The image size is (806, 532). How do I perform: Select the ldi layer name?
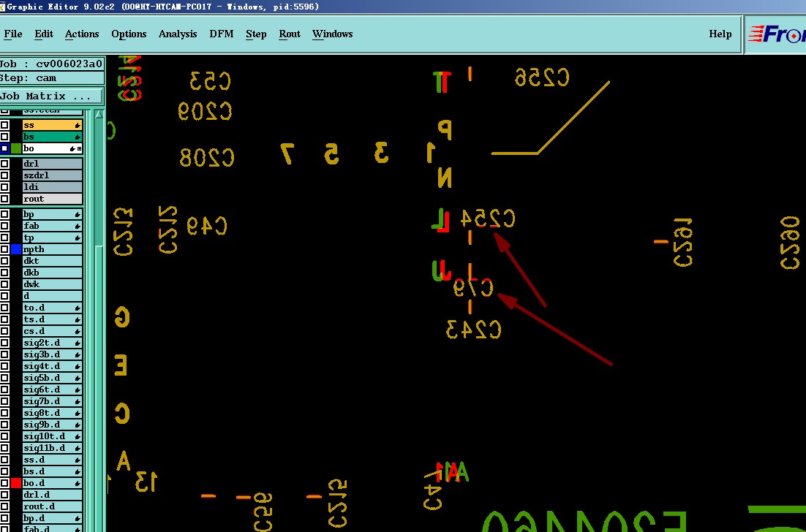[53, 187]
